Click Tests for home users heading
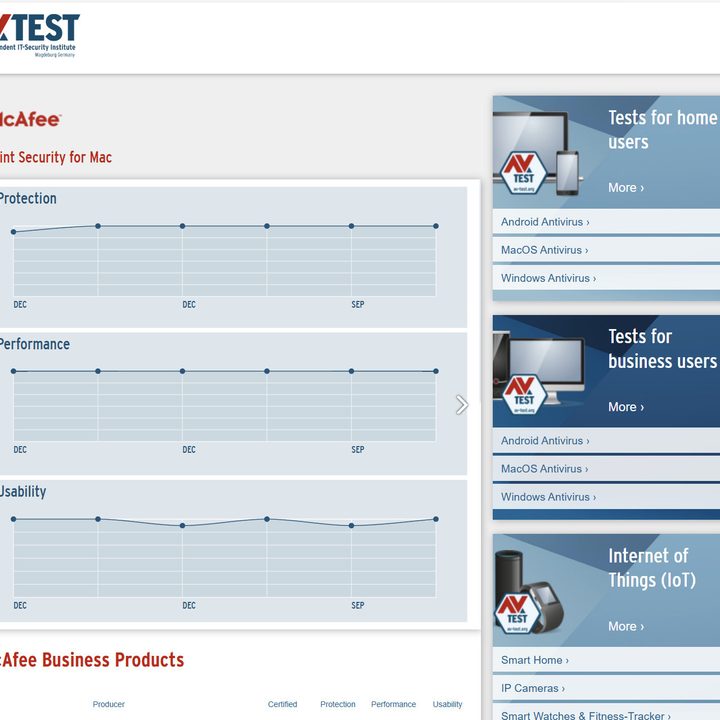720x720 pixels. click(x=663, y=130)
